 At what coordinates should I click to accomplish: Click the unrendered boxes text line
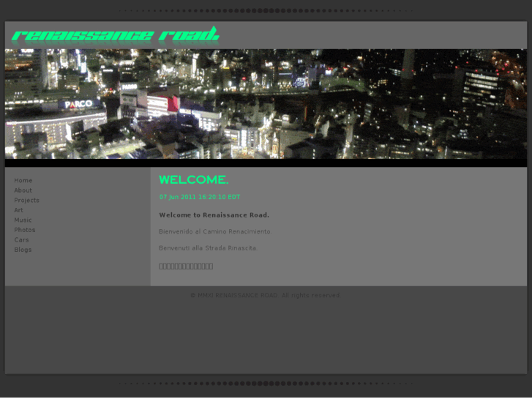point(186,266)
